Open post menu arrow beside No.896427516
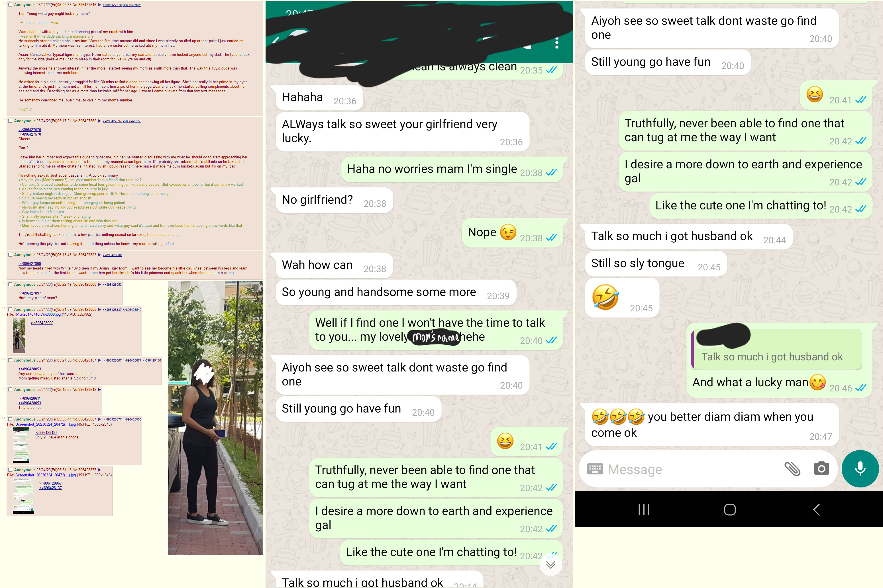This screenshot has width=883, height=588. click(x=100, y=5)
